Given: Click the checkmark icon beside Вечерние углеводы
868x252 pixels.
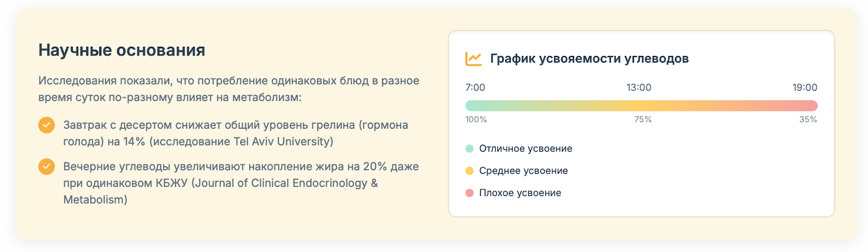Looking at the screenshot, I should [x=47, y=167].
